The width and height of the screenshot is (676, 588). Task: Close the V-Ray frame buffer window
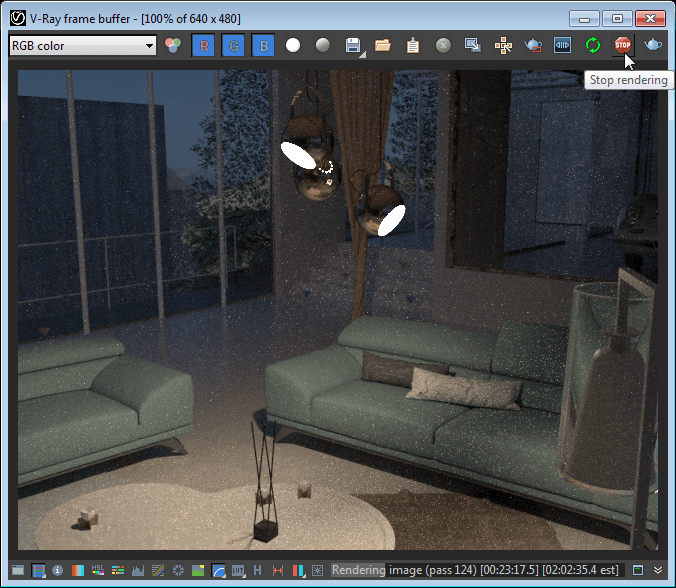651,19
